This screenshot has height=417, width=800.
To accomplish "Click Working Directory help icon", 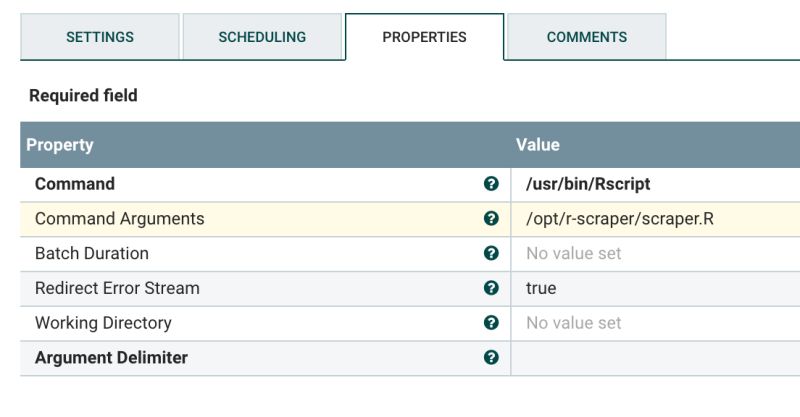I will pos(491,323).
